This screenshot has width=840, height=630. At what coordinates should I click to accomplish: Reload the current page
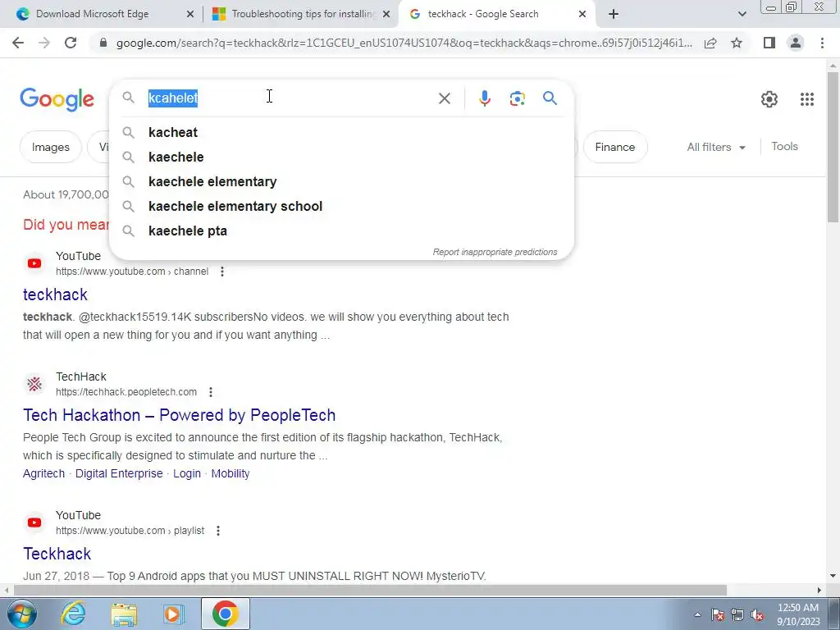[x=71, y=43]
